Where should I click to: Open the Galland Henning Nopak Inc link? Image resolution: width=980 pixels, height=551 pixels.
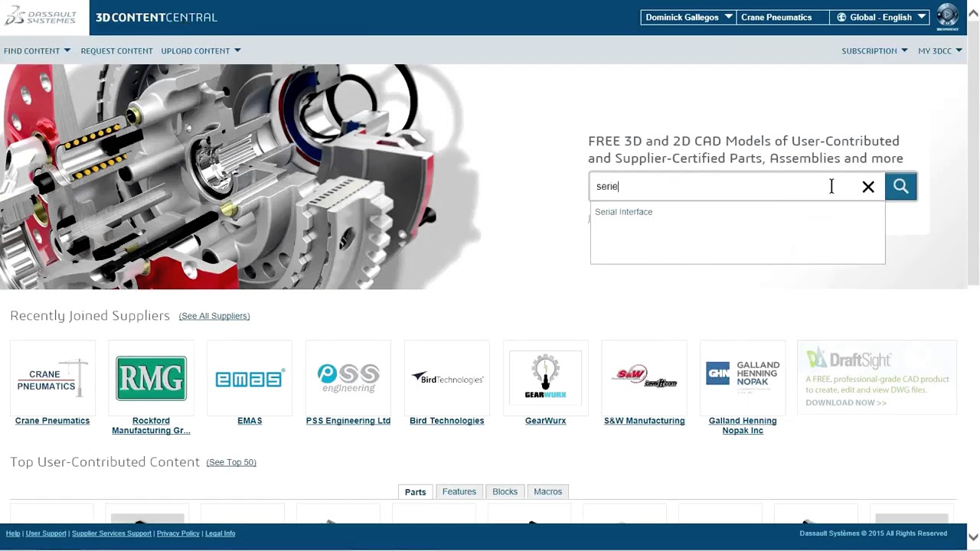pyautogui.click(x=743, y=425)
